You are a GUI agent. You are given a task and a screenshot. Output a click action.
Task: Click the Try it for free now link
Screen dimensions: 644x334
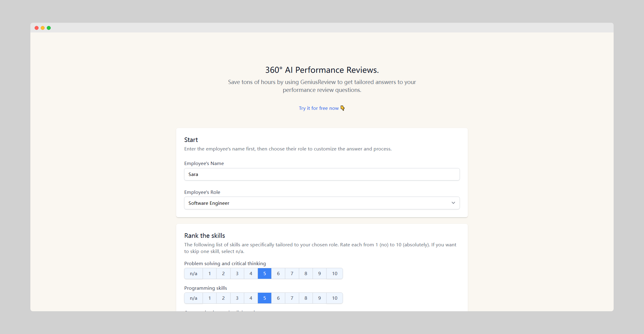pos(318,108)
